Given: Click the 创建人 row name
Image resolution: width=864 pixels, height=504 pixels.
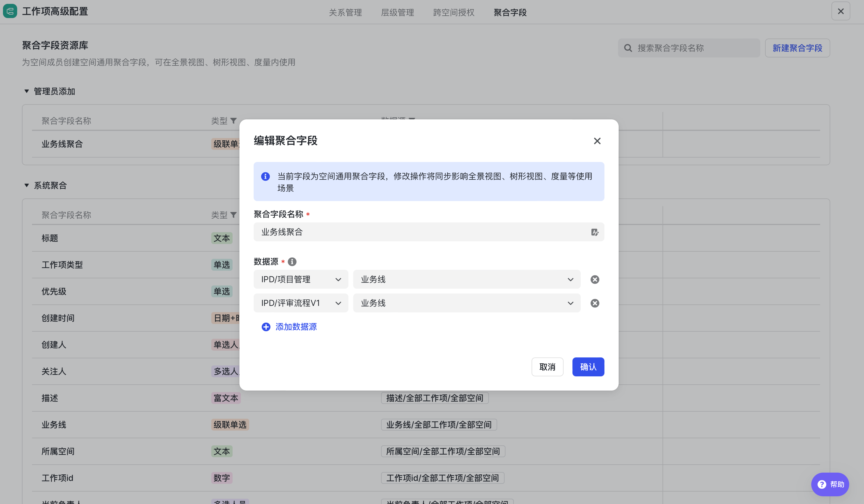Looking at the screenshot, I should 54,345.
